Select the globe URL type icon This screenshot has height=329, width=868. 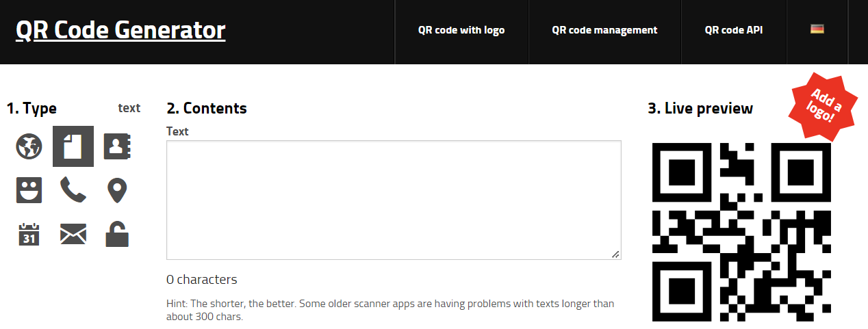pyautogui.click(x=29, y=146)
